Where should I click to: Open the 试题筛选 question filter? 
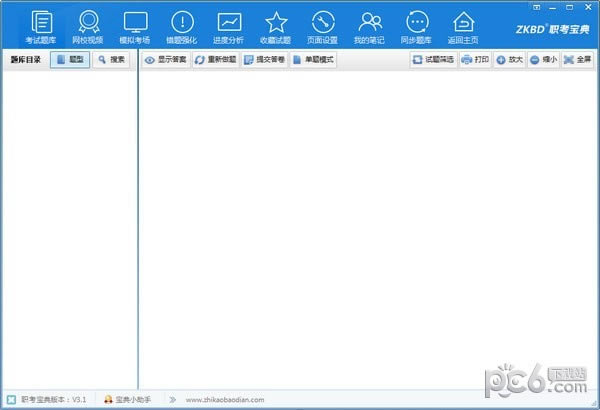pos(432,60)
